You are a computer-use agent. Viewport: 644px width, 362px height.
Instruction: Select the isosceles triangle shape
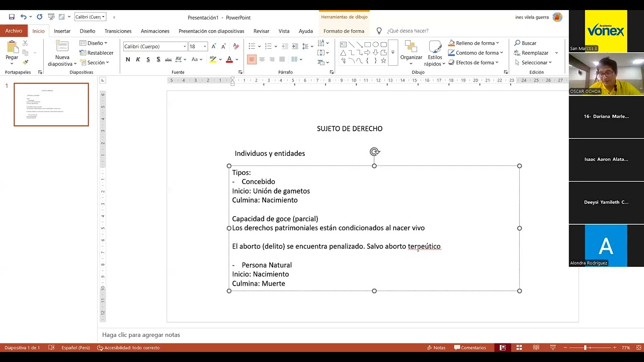pyautogui.click(x=343, y=53)
